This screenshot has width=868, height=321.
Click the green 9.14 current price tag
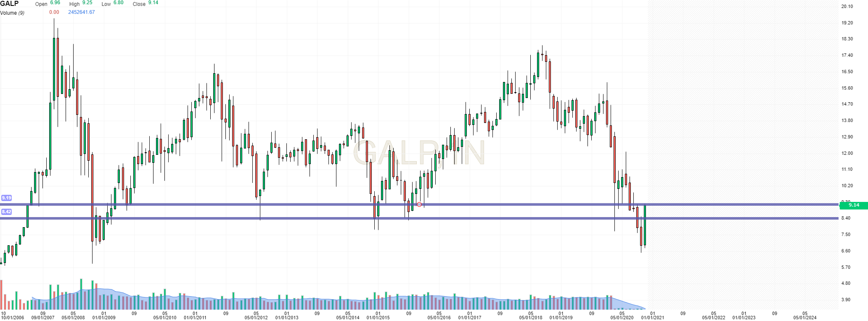click(x=853, y=205)
